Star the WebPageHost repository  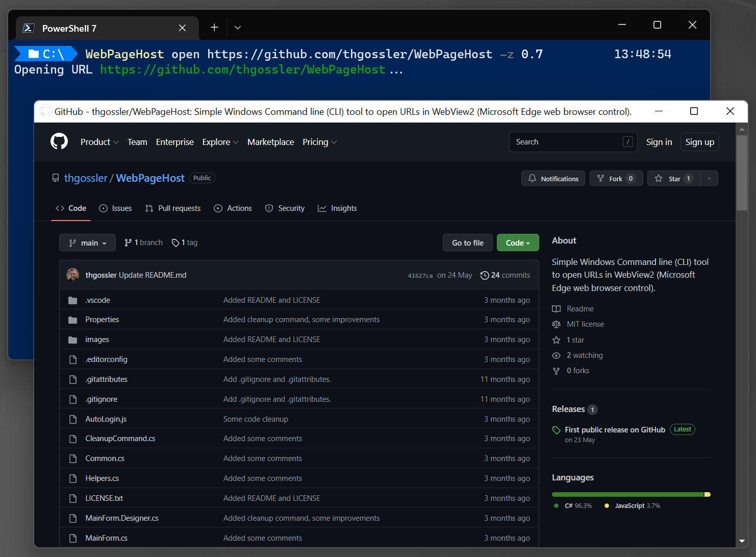pyautogui.click(x=674, y=179)
